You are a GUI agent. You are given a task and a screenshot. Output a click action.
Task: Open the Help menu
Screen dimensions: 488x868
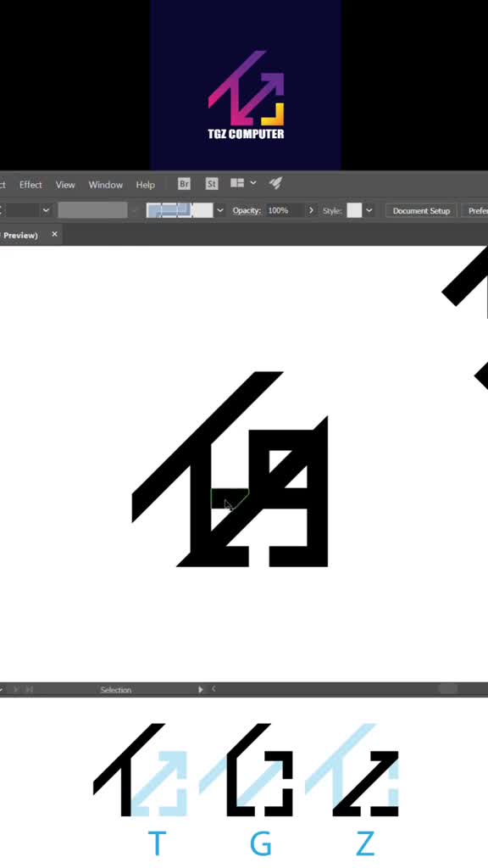(x=145, y=184)
